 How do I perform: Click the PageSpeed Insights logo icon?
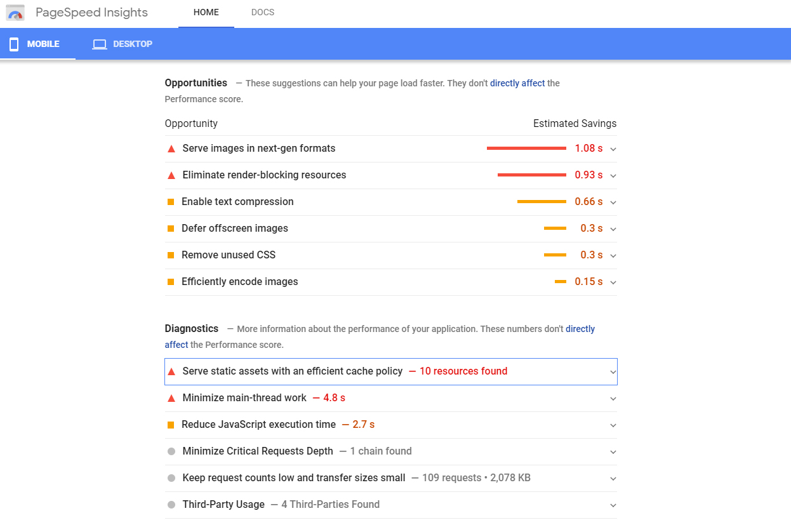pos(15,13)
